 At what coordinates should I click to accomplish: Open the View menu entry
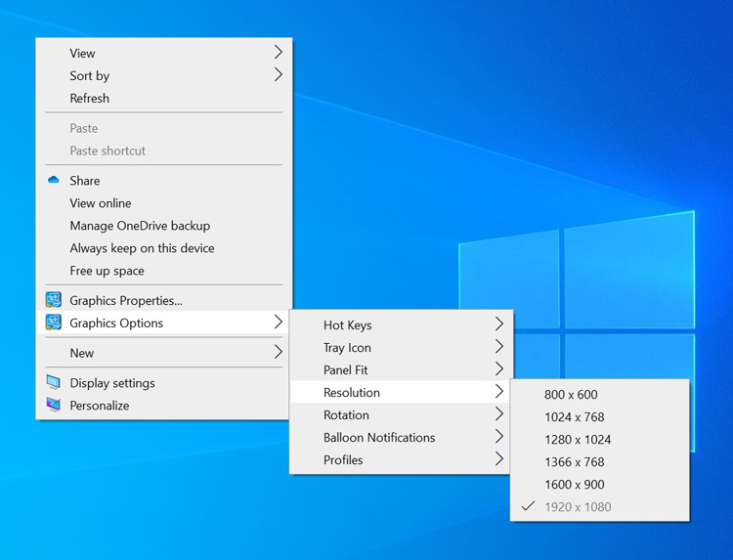164,53
